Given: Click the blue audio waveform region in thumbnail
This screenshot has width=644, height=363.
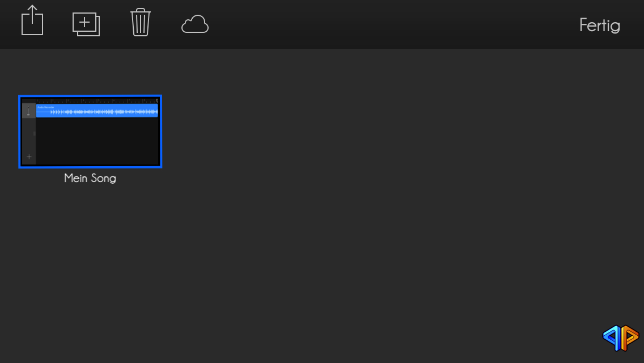Looking at the screenshot, I should (x=97, y=111).
